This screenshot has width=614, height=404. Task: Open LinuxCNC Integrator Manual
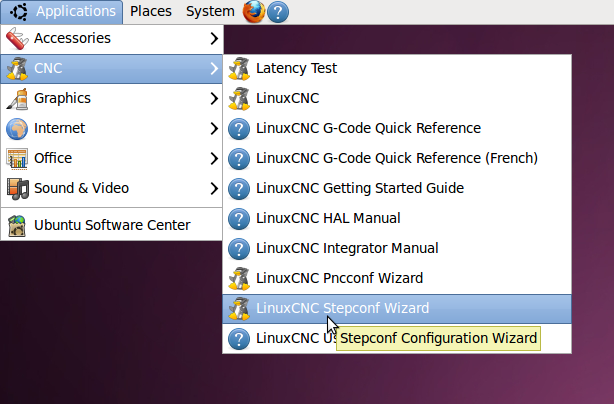click(x=397, y=249)
